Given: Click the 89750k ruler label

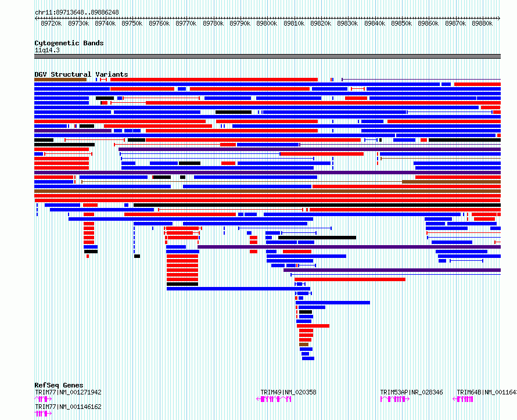Looking at the screenshot, I should pyautogui.click(x=132, y=23).
